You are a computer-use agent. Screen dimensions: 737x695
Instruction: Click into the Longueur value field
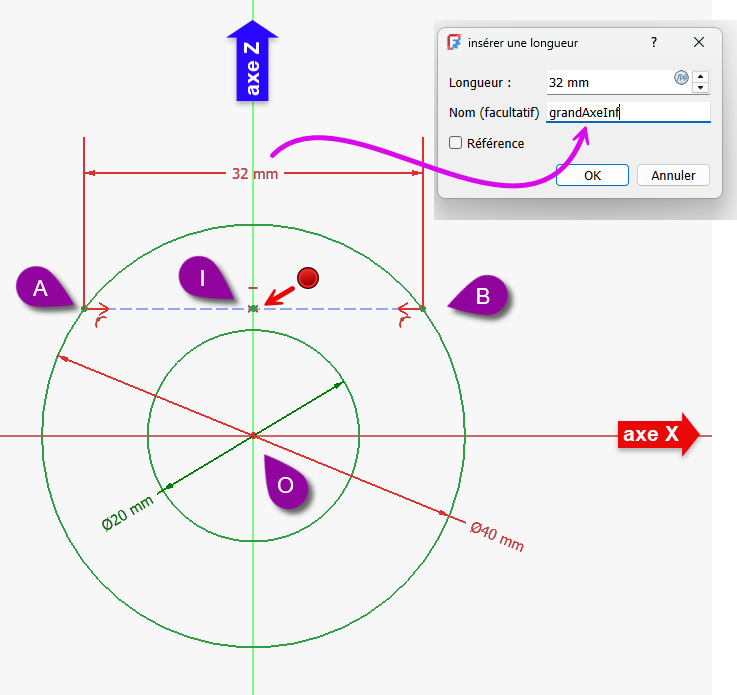608,82
